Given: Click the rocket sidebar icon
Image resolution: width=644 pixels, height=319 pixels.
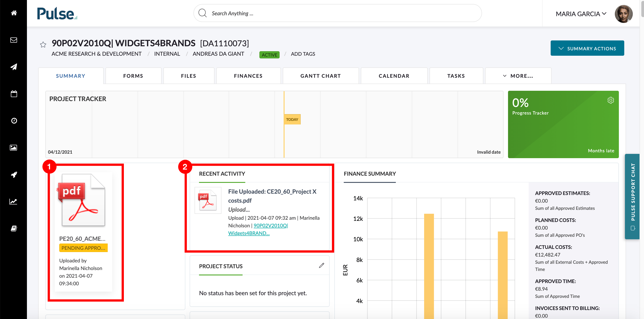Looking at the screenshot, I should 14,175.
